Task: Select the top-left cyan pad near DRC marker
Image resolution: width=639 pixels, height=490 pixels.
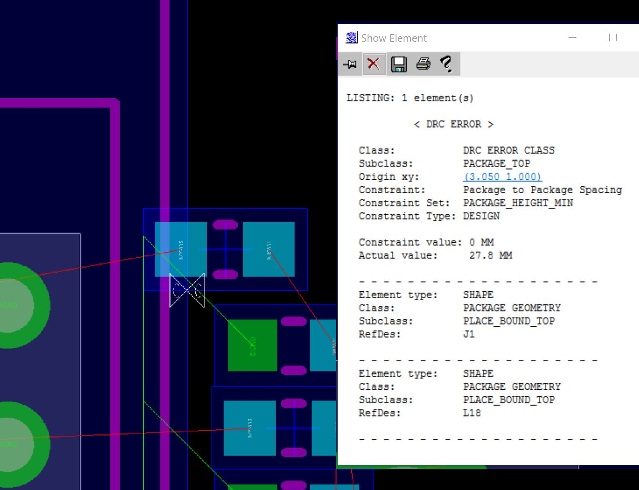Action: [181, 249]
